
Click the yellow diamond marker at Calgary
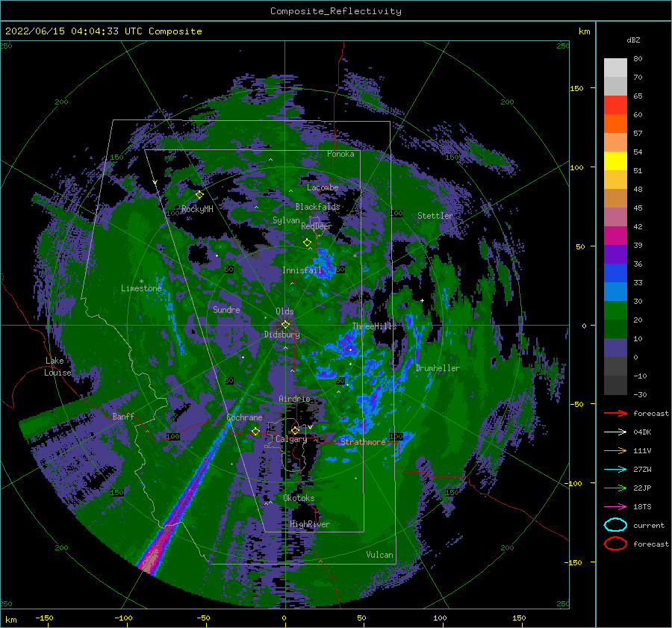(x=295, y=430)
